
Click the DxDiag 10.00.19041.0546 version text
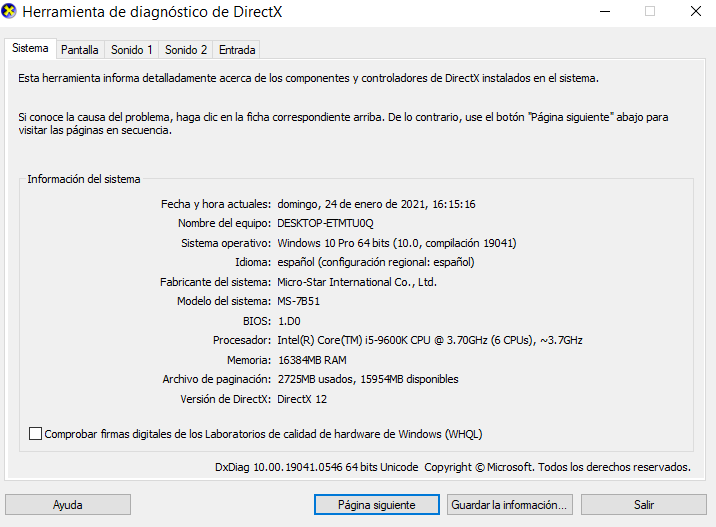click(x=316, y=467)
